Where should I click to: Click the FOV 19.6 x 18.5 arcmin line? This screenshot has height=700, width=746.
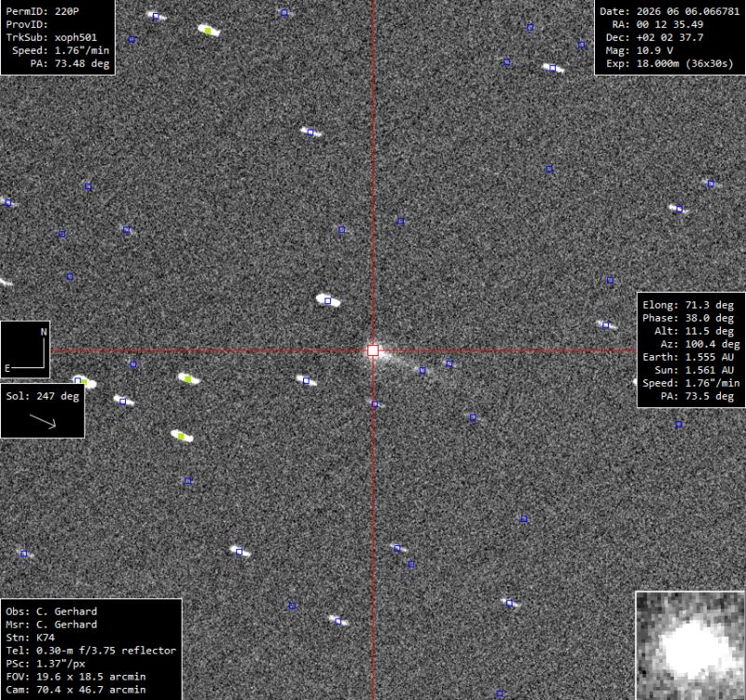pos(76,677)
